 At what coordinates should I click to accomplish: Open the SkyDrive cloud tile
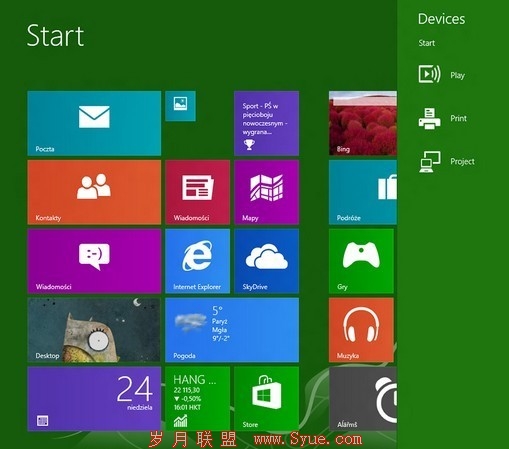click(267, 261)
